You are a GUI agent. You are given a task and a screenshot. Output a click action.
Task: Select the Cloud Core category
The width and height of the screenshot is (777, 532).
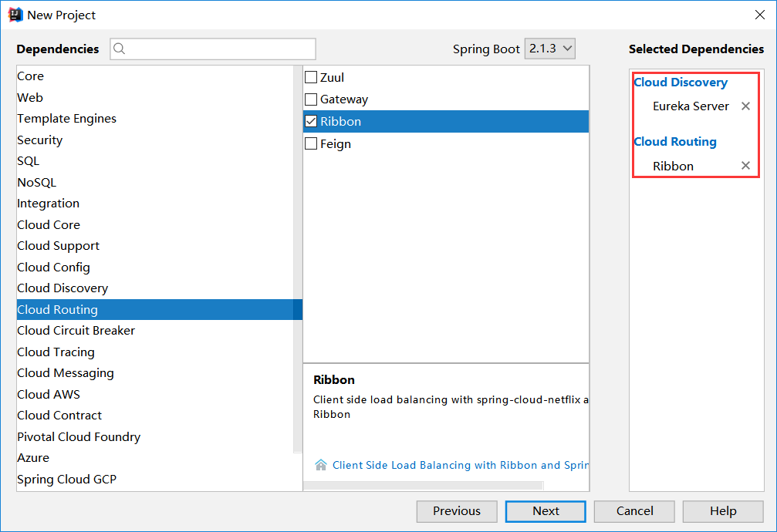(x=154, y=225)
